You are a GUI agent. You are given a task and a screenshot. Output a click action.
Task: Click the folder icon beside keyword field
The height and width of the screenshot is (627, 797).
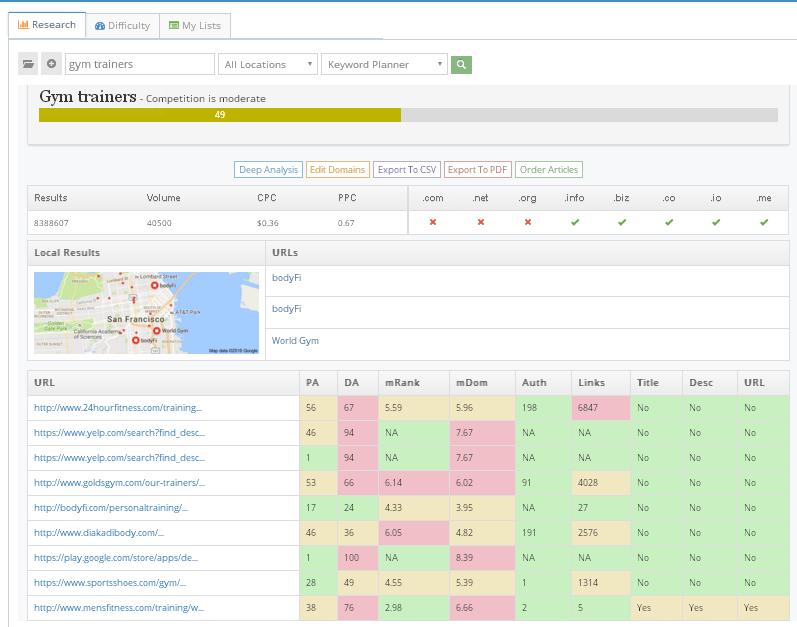pos(28,64)
